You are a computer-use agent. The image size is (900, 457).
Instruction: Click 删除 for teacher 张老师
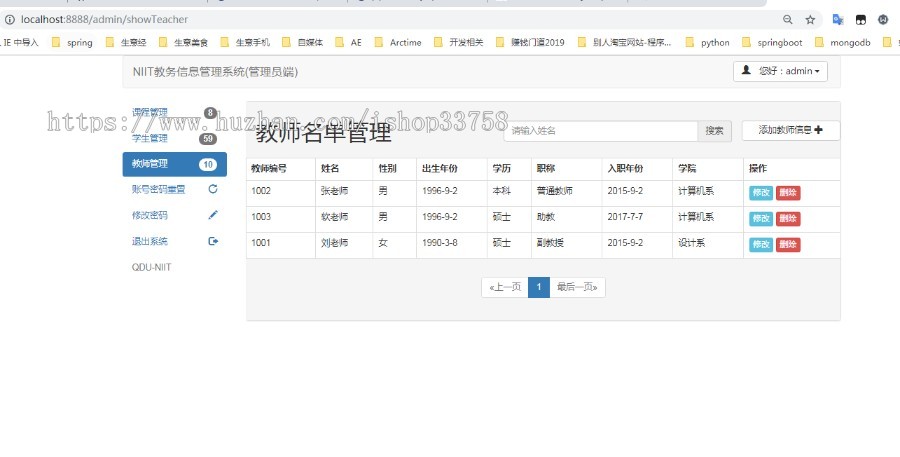click(x=788, y=193)
